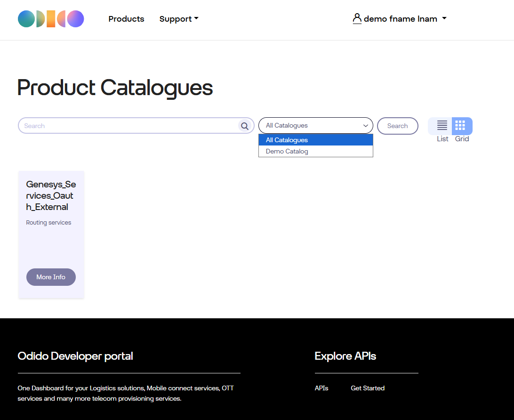Click the Routing services card description
Image resolution: width=514 pixels, height=420 pixels.
(48, 223)
